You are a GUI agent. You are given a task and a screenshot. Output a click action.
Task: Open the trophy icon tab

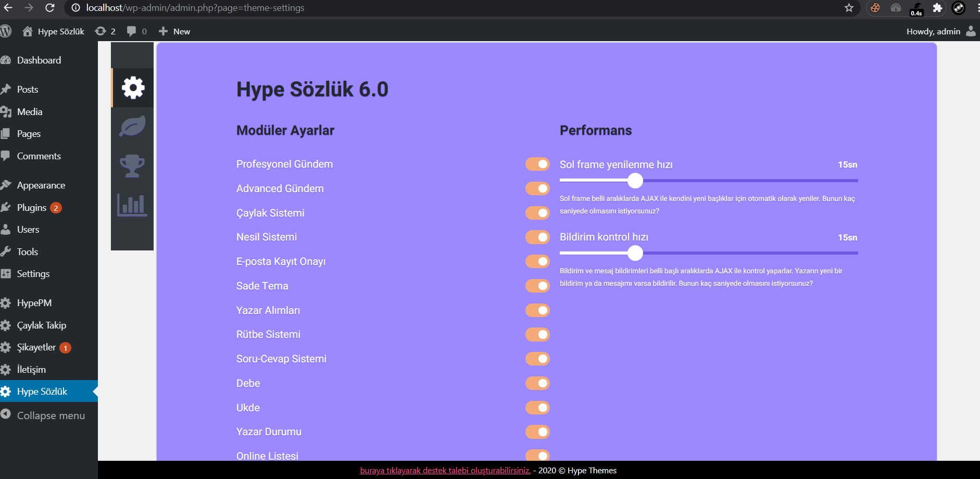pyautogui.click(x=132, y=166)
